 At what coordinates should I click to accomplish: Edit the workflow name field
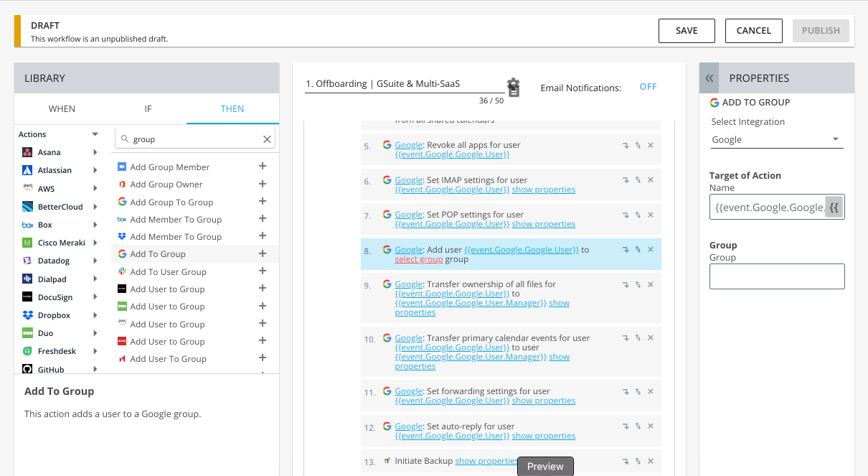coord(403,84)
